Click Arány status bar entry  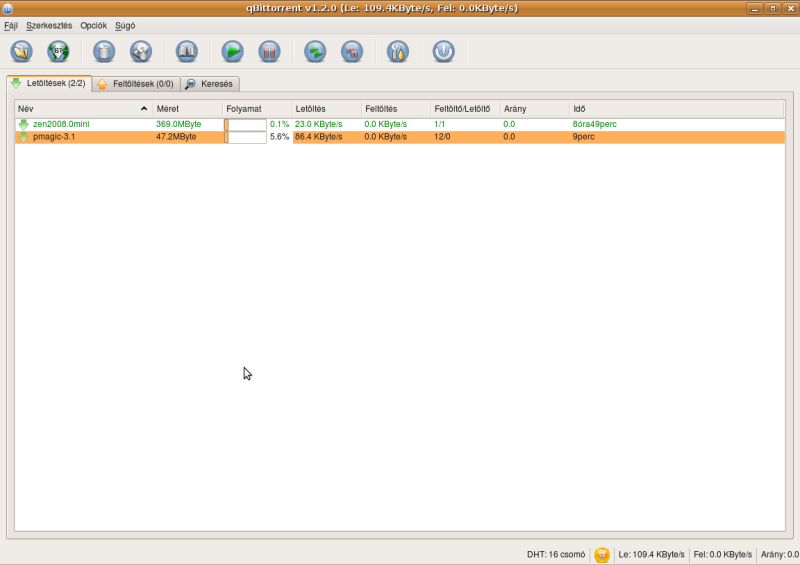coord(780,554)
